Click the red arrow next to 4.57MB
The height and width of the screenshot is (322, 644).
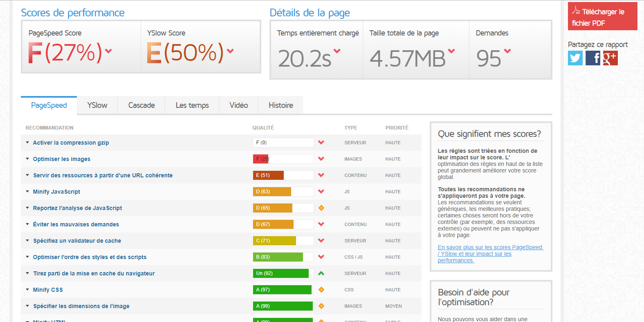[451, 51]
